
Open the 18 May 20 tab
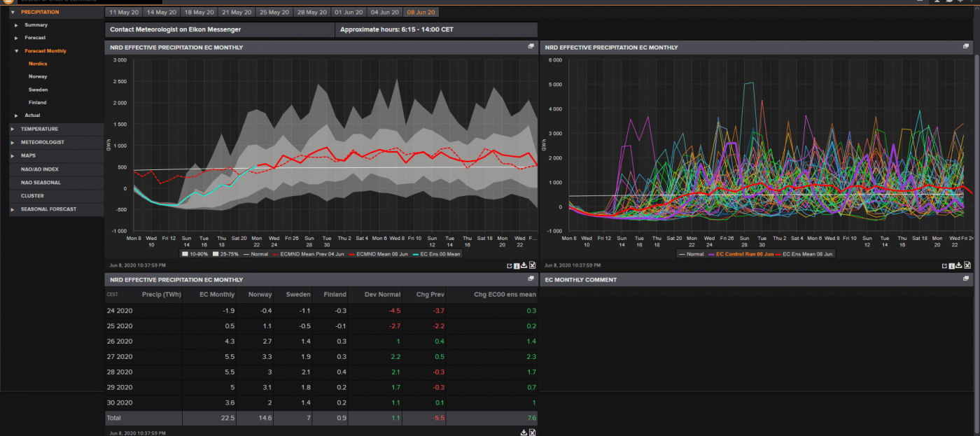tap(198, 12)
